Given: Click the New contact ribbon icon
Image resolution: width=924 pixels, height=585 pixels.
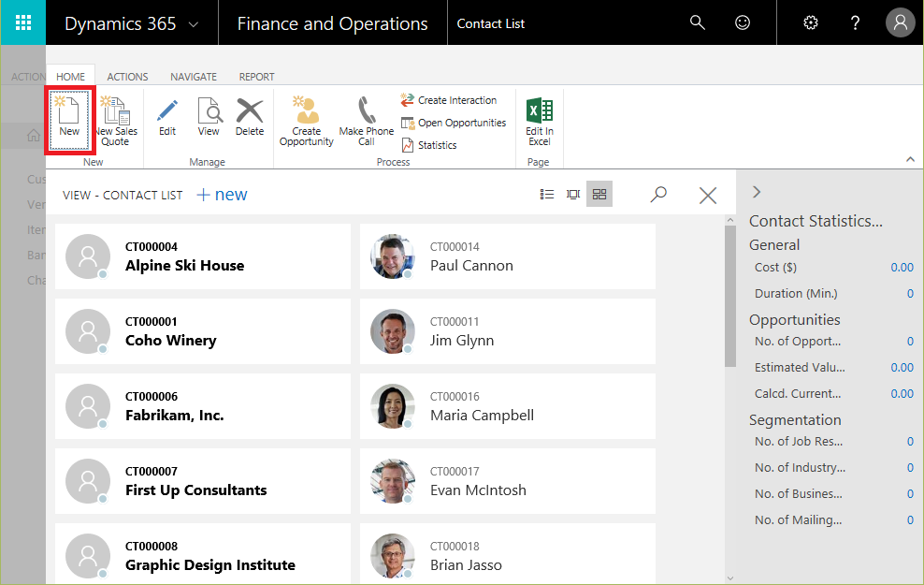Looking at the screenshot, I should click(69, 121).
